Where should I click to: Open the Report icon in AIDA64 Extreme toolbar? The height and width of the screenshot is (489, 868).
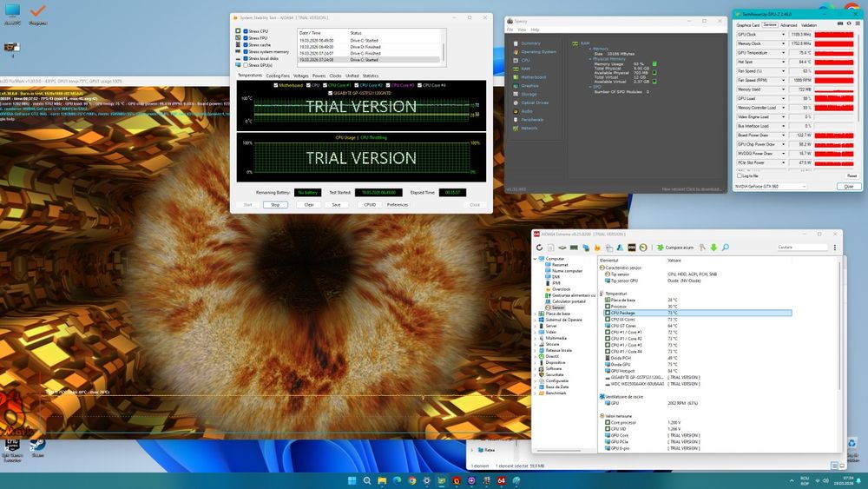[551, 247]
